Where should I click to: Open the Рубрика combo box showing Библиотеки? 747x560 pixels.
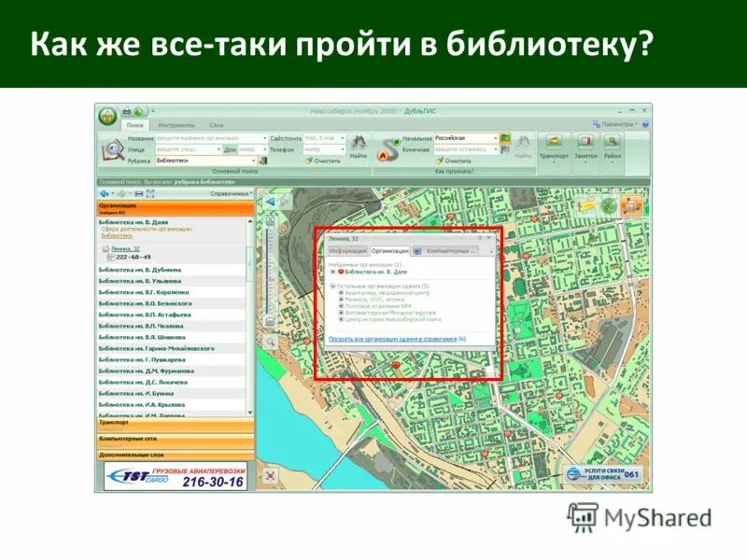click(x=206, y=161)
